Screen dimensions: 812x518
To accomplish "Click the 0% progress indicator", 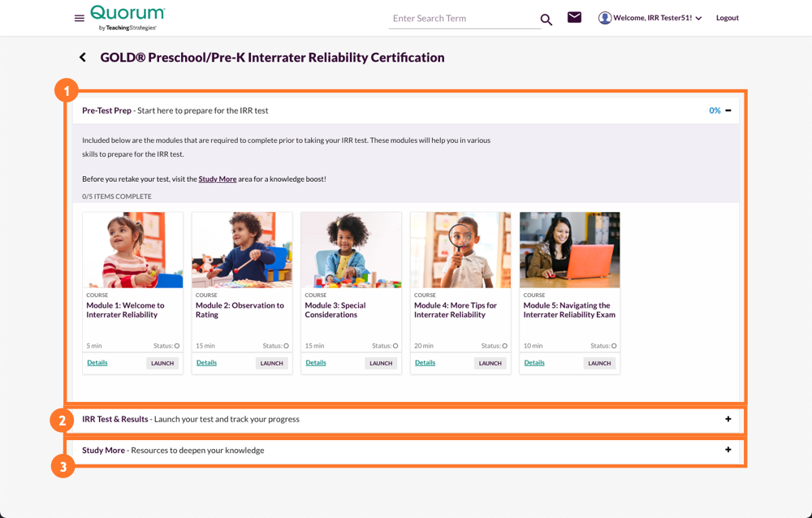I will pyautogui.click(x=713, y=110).
